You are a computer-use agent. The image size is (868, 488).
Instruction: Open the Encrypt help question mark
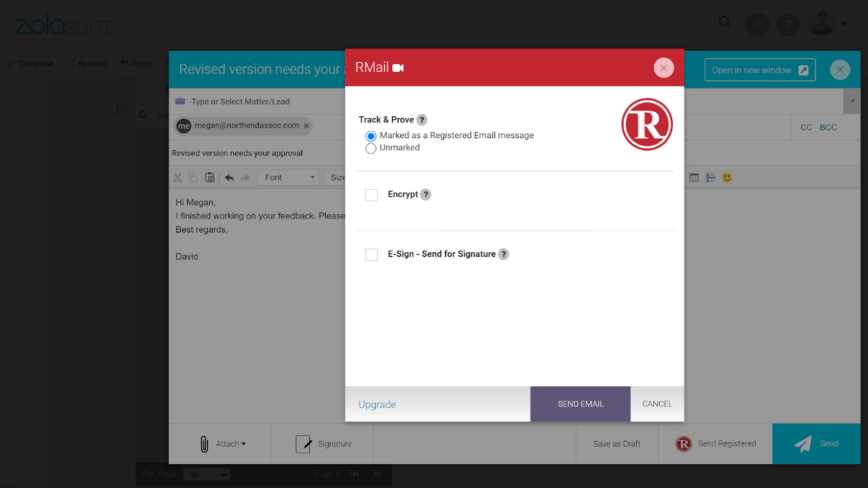(x=426, y=194)
